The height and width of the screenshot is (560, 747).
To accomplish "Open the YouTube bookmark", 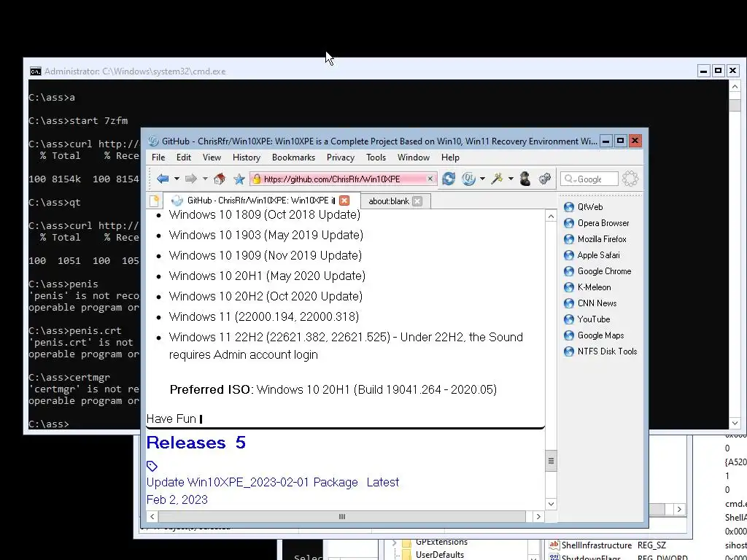I will (x=587, y=319).
